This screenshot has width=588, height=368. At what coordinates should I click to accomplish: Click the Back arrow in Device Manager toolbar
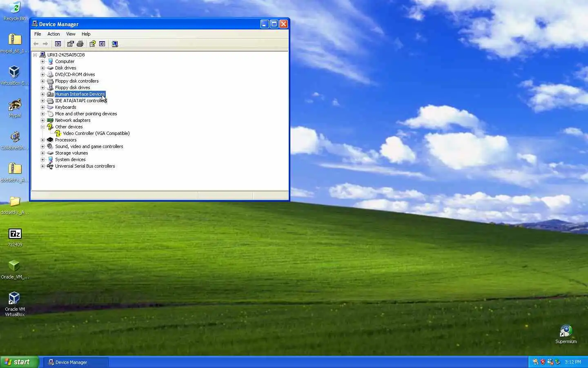pos(36,44)
